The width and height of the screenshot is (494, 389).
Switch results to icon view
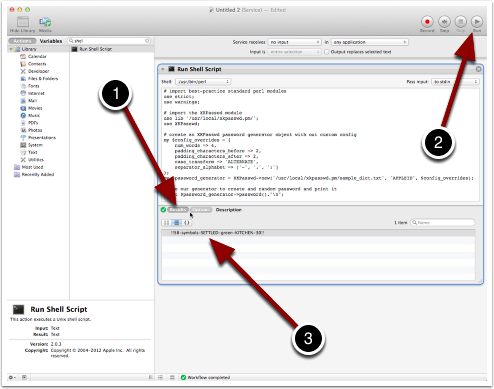166,222
